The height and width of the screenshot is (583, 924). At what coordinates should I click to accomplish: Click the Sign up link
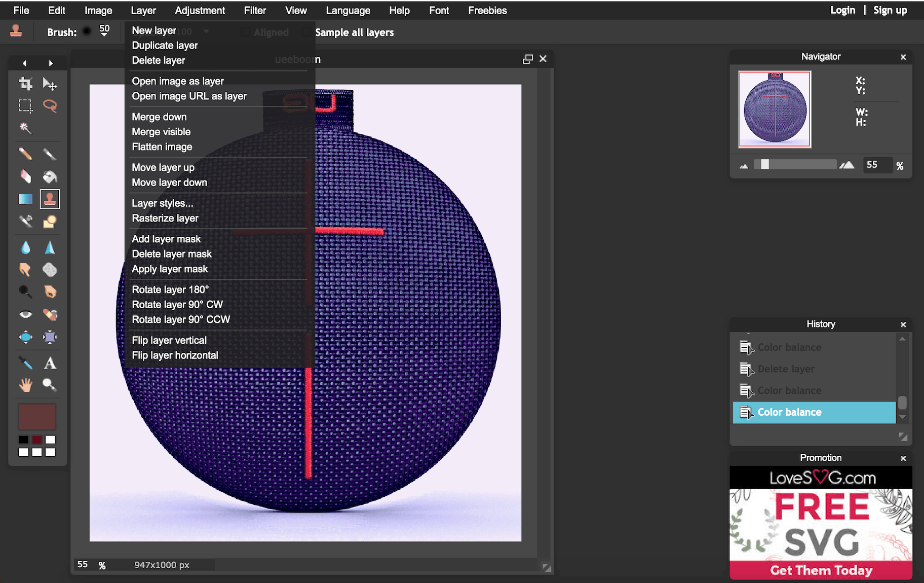pos(890,10)
